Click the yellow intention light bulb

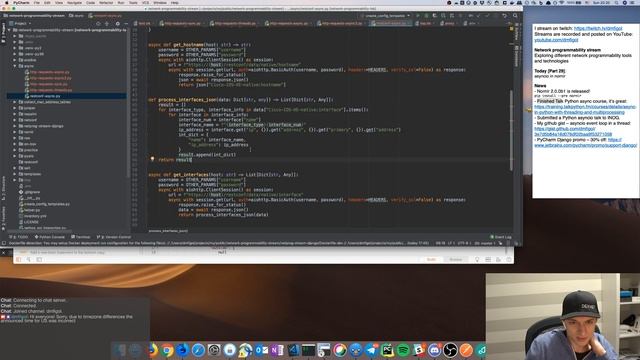click(x=152, y=159)
